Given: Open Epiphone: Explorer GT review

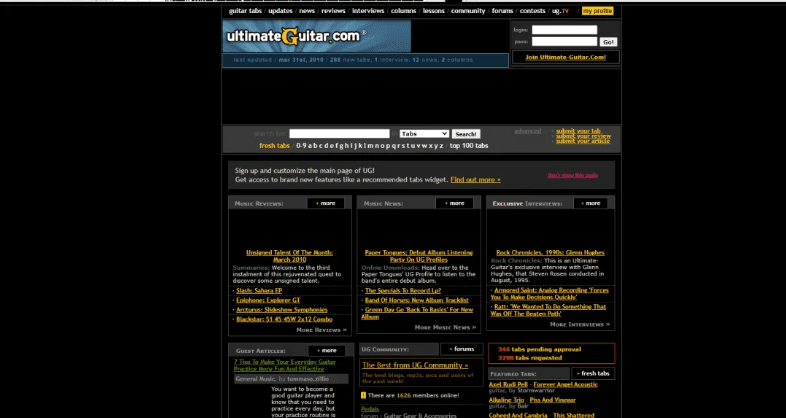Looking at the screenshot, I should click(x=268, y=300).
